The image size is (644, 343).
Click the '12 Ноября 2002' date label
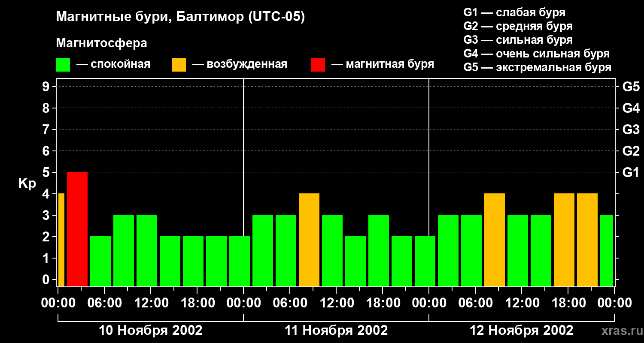(522, 331)
